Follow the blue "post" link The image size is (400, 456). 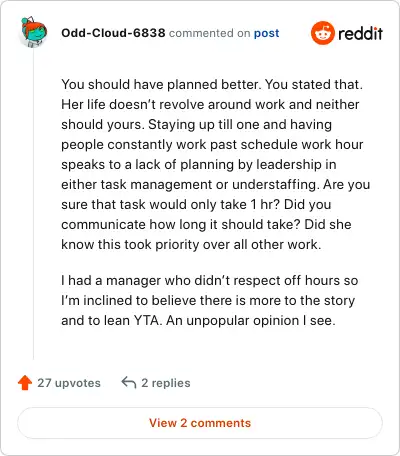pos(266,33)
